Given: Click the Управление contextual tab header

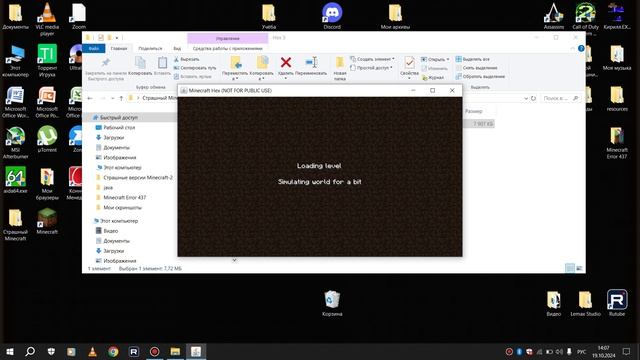Looking at the screenshot, I should (x=227, y=38).
